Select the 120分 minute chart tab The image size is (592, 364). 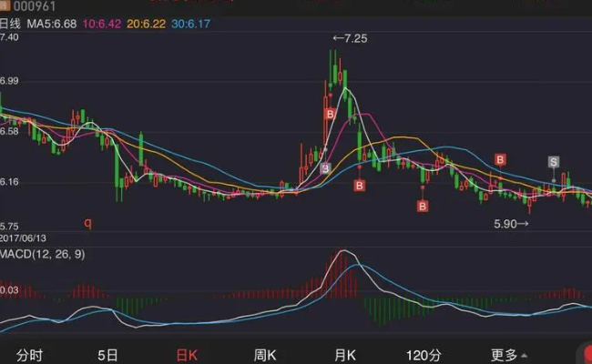coord(424,355)
